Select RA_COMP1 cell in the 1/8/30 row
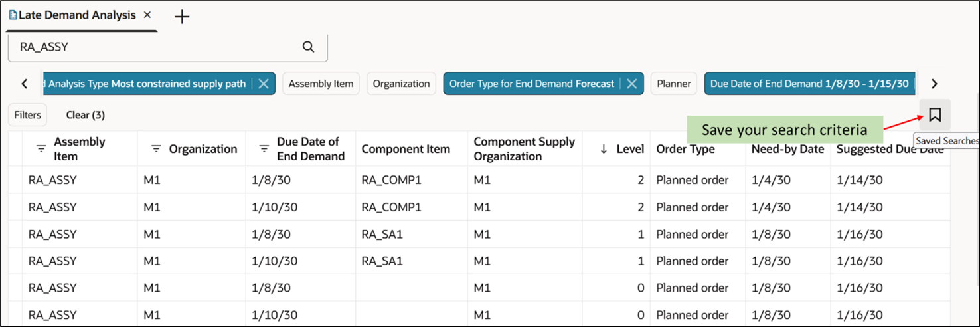 point(411,180)
